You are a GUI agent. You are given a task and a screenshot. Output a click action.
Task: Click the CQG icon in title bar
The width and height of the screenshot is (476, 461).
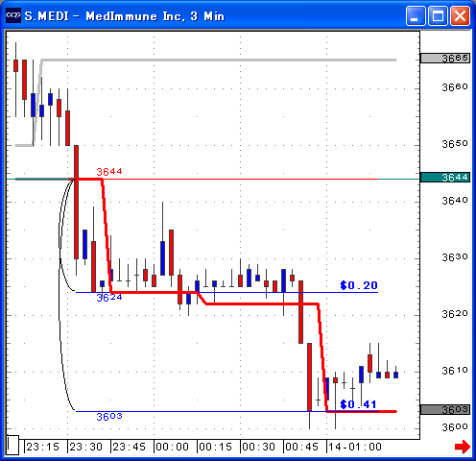tap(13, 14)
